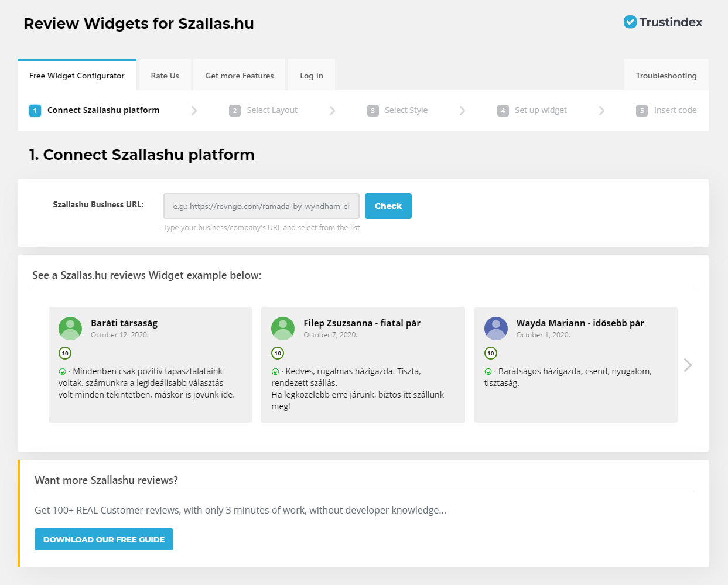Click Download Our Free Guide button
728x585 pixels.
104,539
